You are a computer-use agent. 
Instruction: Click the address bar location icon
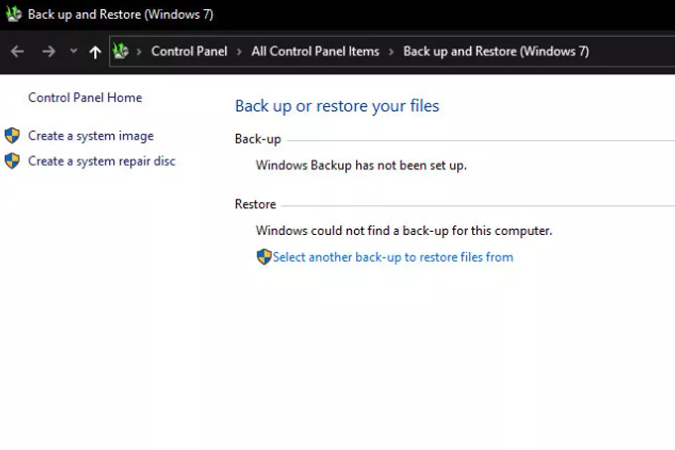click(121, 51)
